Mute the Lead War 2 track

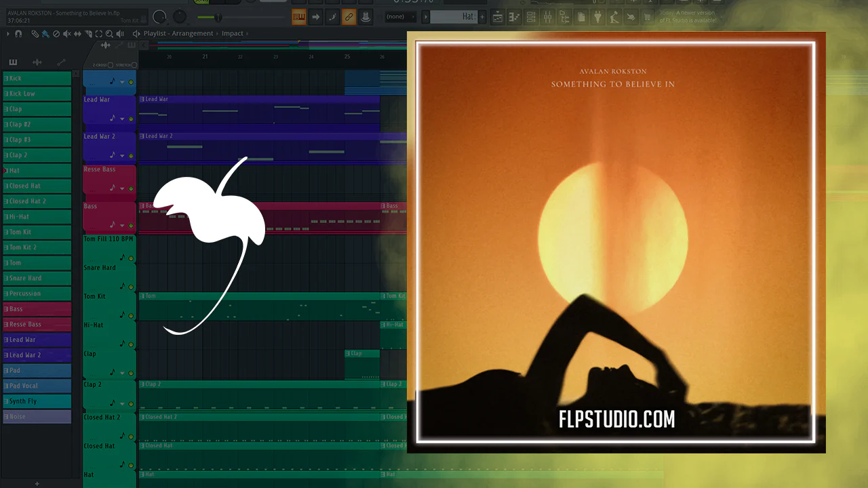coord(131,156)
